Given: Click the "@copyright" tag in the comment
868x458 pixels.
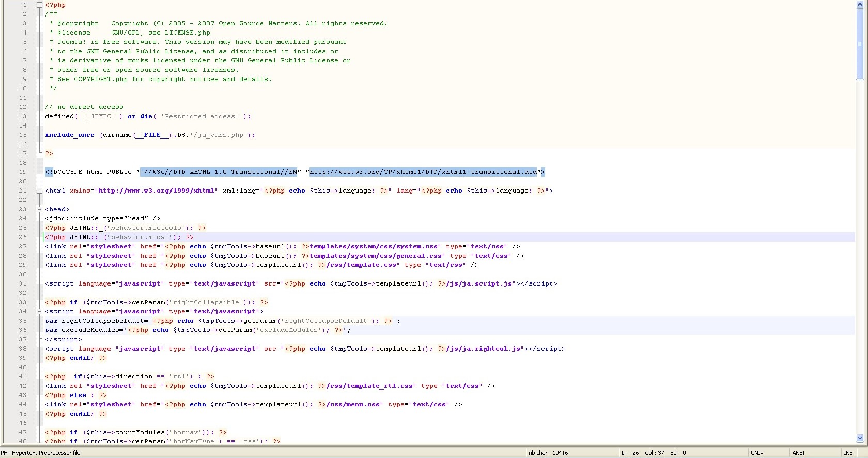Looking at the screenshot, I should pos(78,23).
